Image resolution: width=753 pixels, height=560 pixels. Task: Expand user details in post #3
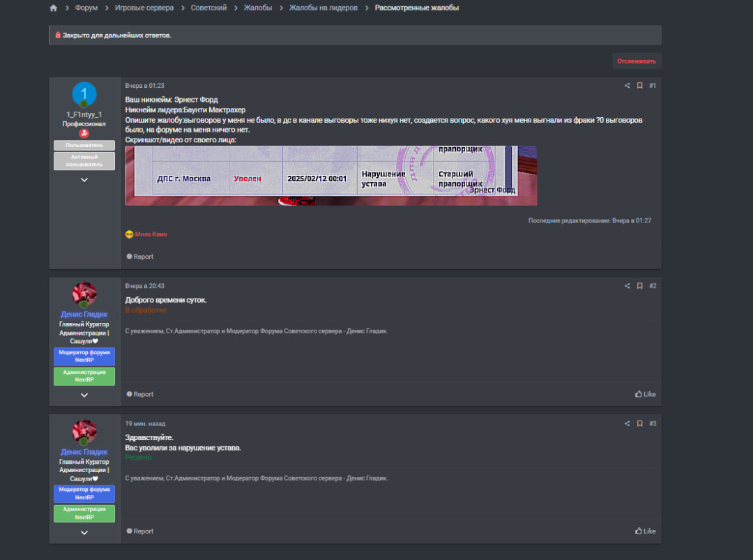pos(84,532)
